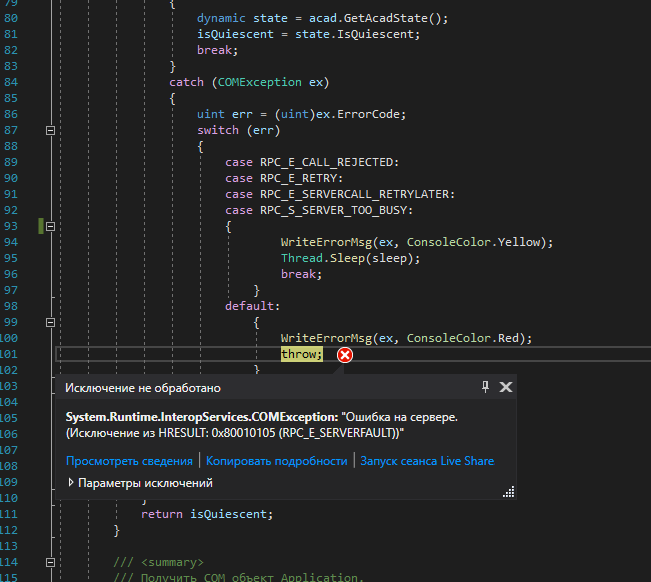This screenshot has height=582, width=651.
Task: Click uint err declaration line
Action: coord(301,114)
